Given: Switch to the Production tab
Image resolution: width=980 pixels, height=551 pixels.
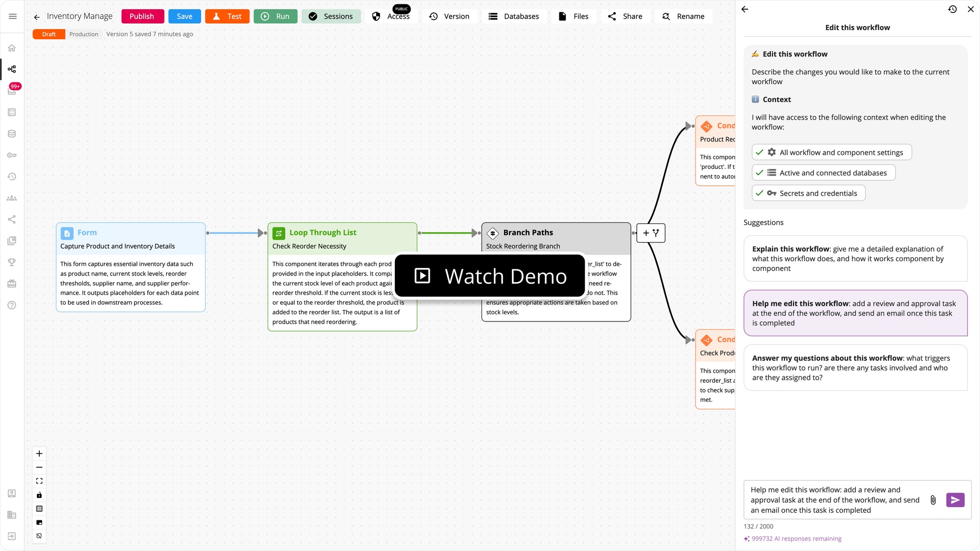Looking at the screenshot, I should (x=83, y=33).
